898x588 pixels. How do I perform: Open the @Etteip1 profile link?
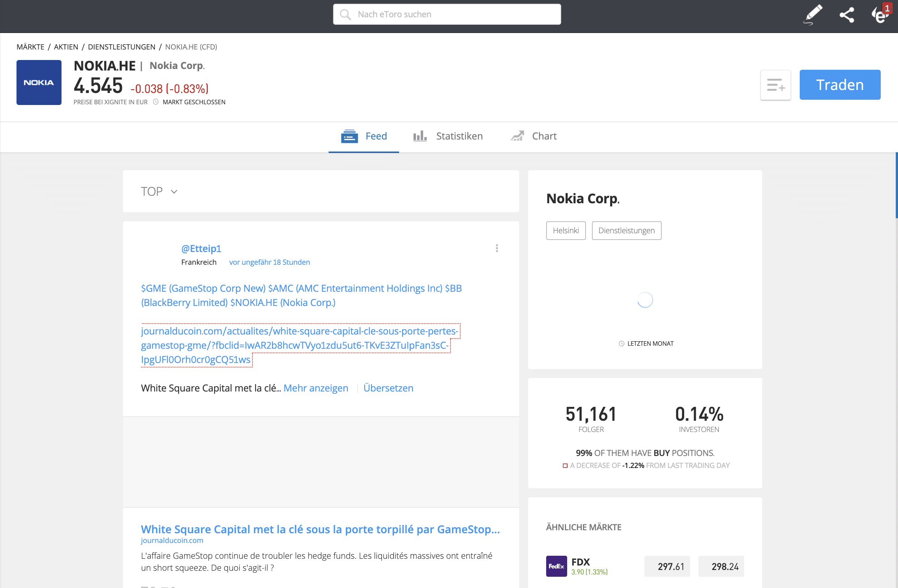(x=201, y=249)
